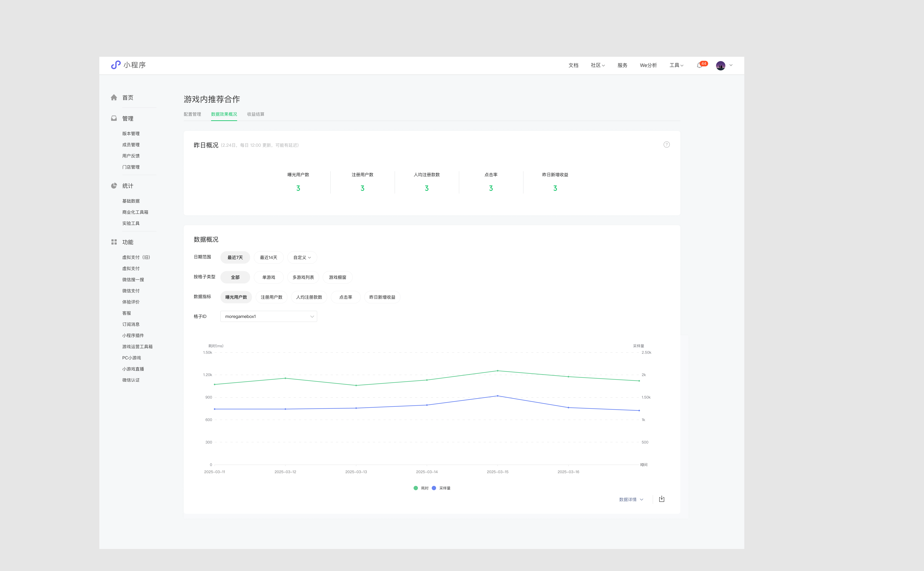Select 注册用户数 metric chip
This screenshot has width=924, height=571.
pos(271,297)
